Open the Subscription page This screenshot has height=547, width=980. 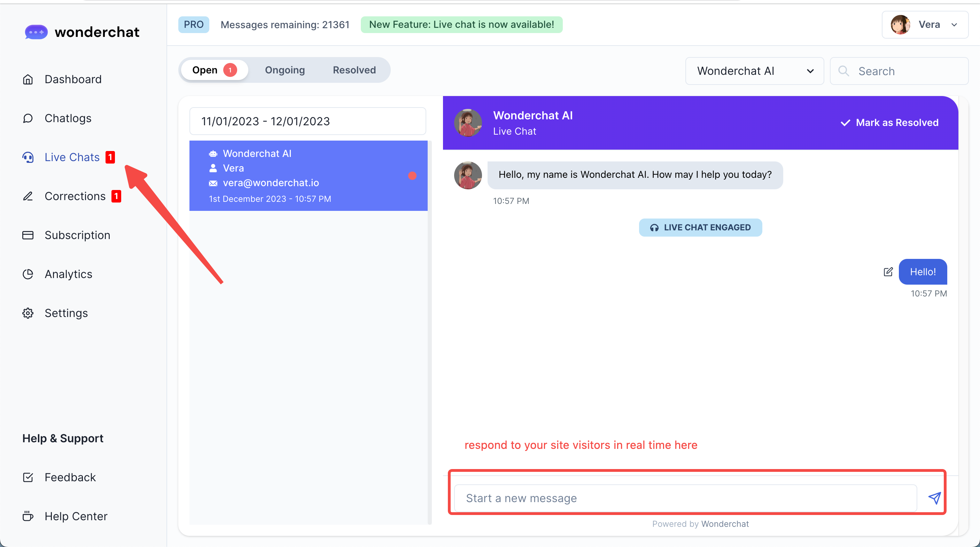pyautogui.click(x=77, y=235)
